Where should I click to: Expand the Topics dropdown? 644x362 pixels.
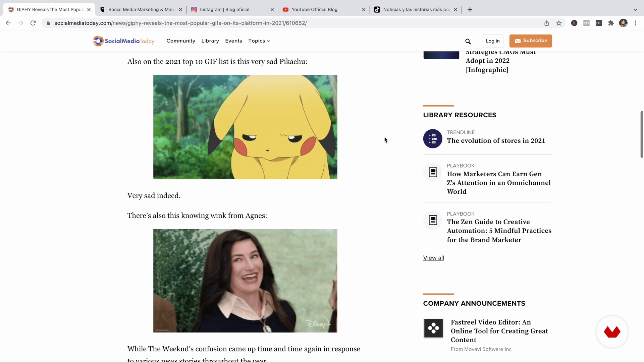click(259, 41)
